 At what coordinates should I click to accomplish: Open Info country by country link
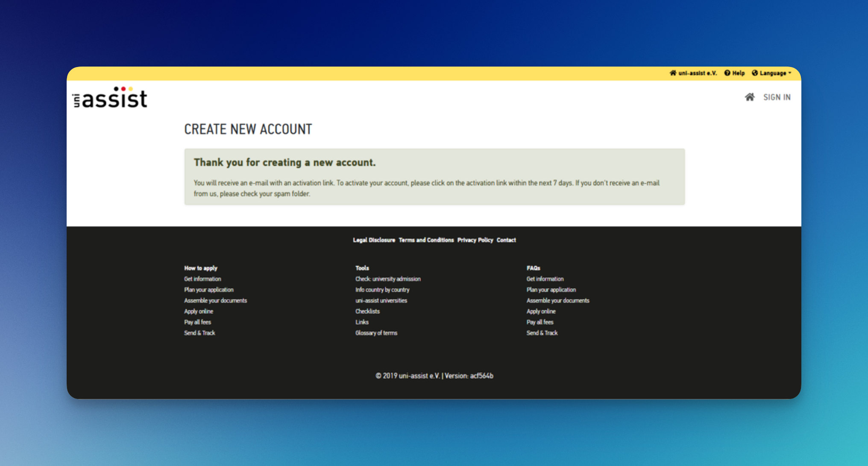coord(382,289)
